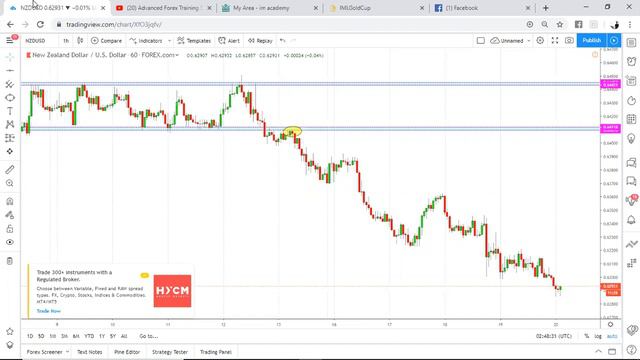The image size is (640, 360).
Task: Enter fullscreen chart mode
Action: click(x=555, y=41)
